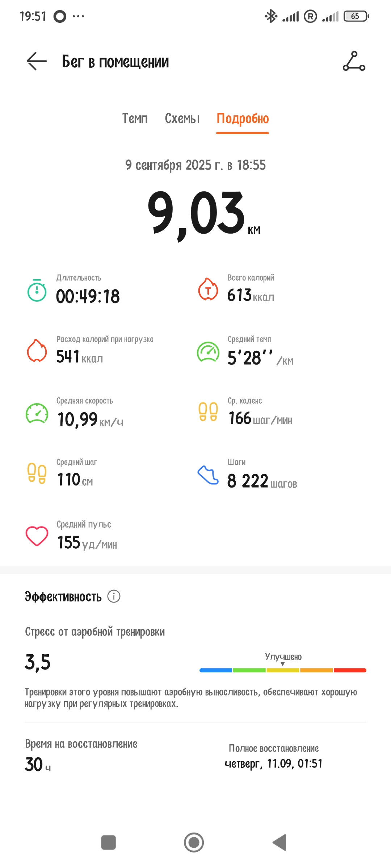Select the Подробно tab
The height and width of the screenshot is (868, 391).
(x=243, y=119)
